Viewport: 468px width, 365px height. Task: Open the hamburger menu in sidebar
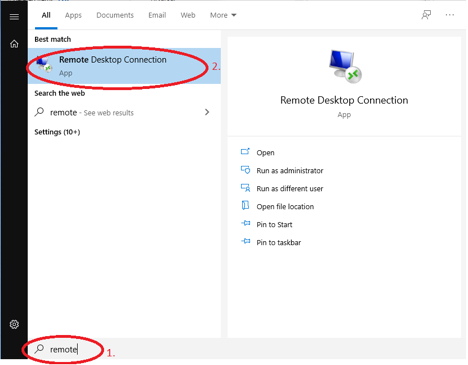click(14, 17)
